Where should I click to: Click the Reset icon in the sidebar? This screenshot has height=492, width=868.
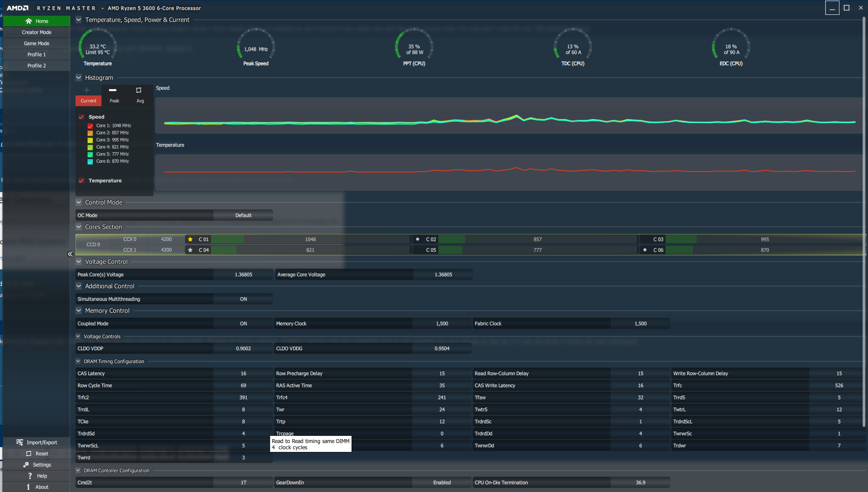29,453
